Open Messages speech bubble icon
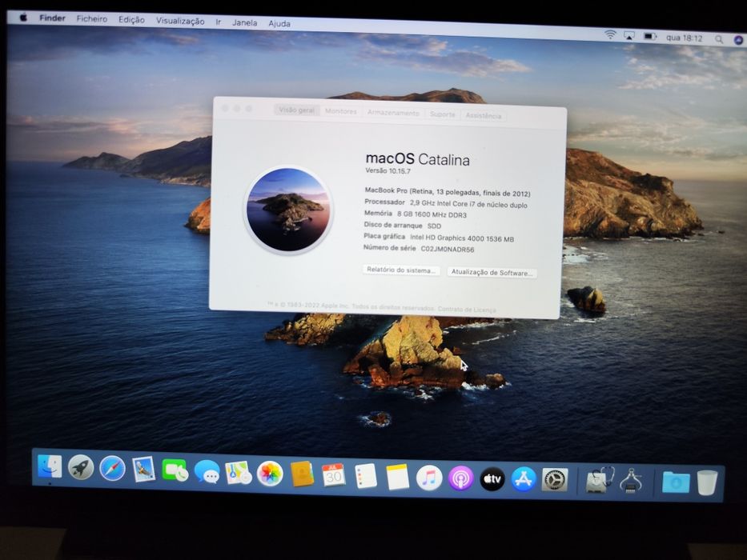747x560 pixels. [x=207, y=472]
